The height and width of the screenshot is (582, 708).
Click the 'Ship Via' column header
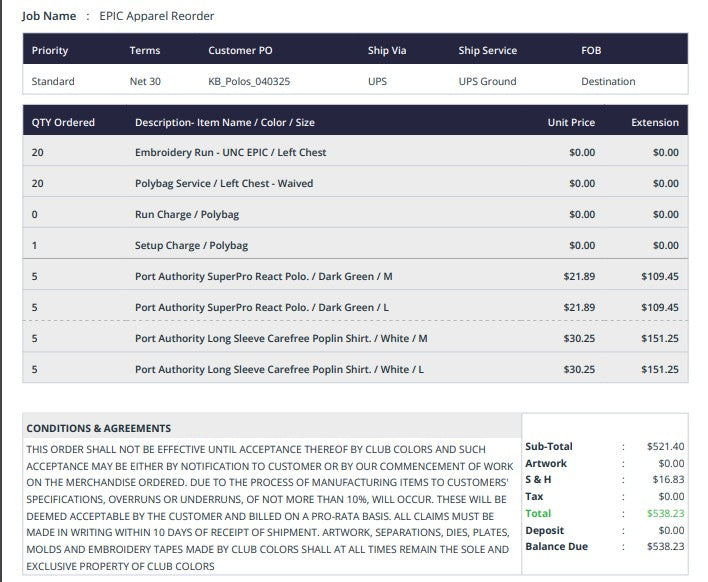click(387, 50)
